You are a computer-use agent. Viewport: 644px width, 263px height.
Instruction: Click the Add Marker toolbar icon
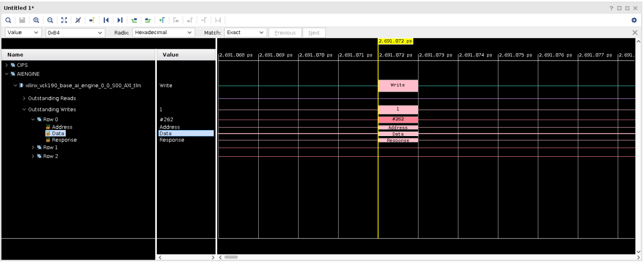pos(162,20)
